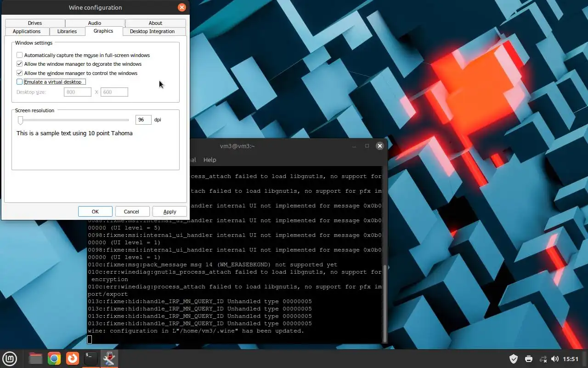The width and height of the screenshot is (588, 368).
Task: Open the Applications tab
Action: 27,31
